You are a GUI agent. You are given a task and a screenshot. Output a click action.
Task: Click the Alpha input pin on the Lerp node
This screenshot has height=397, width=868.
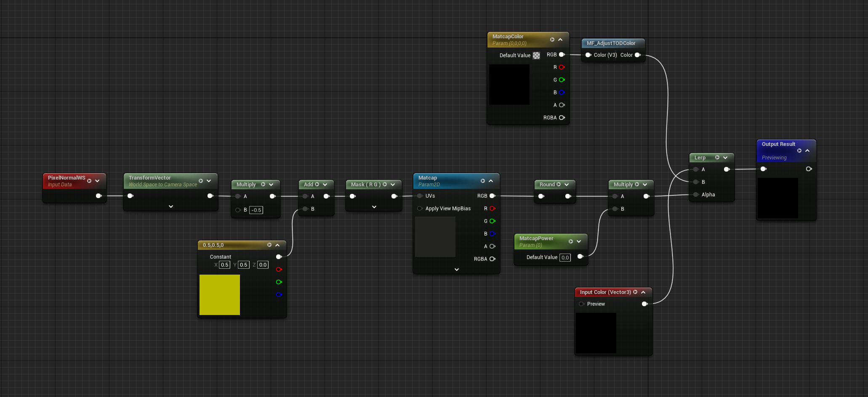tap(695, 194)
